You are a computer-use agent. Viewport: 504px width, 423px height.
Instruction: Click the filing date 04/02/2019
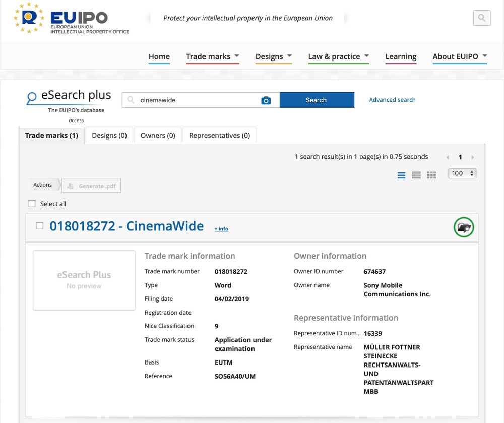[232, 299]
